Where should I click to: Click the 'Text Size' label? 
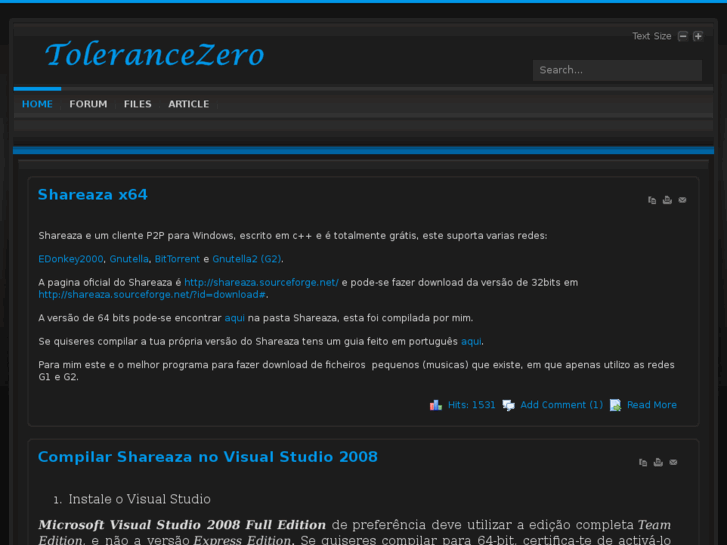652,36
